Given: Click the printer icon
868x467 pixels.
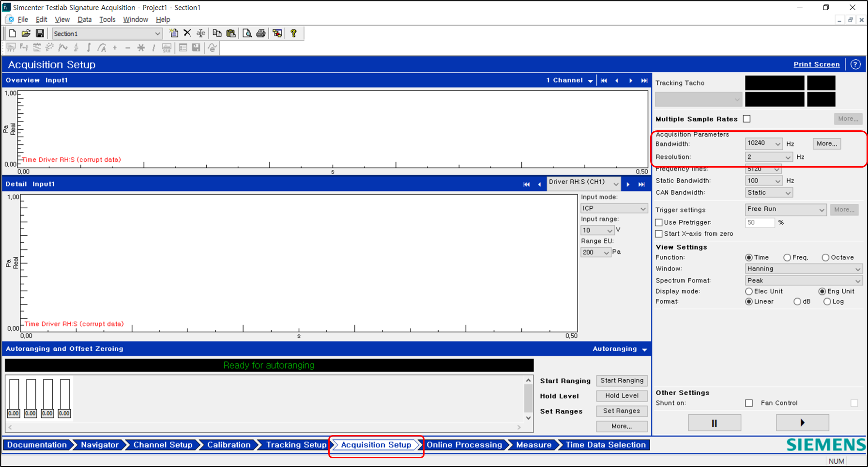Looking at the screenshot, I should click(x=261, y=33).
